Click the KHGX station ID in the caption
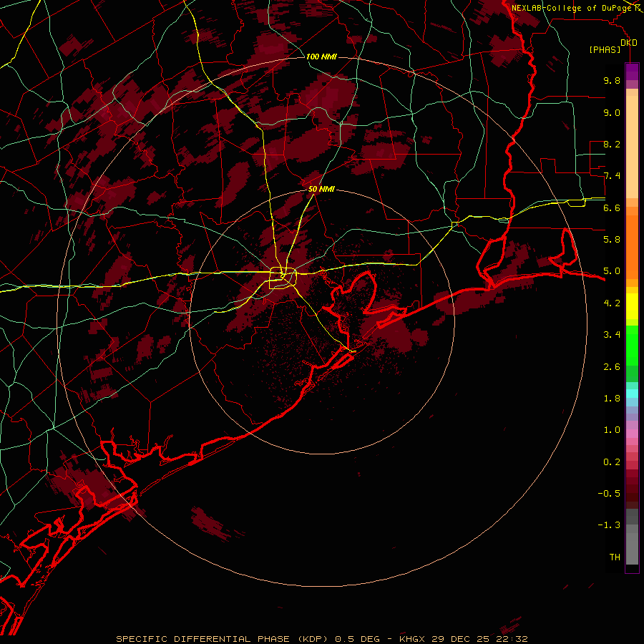Screen dimensions: 644x644 click(x=412, y=639)
